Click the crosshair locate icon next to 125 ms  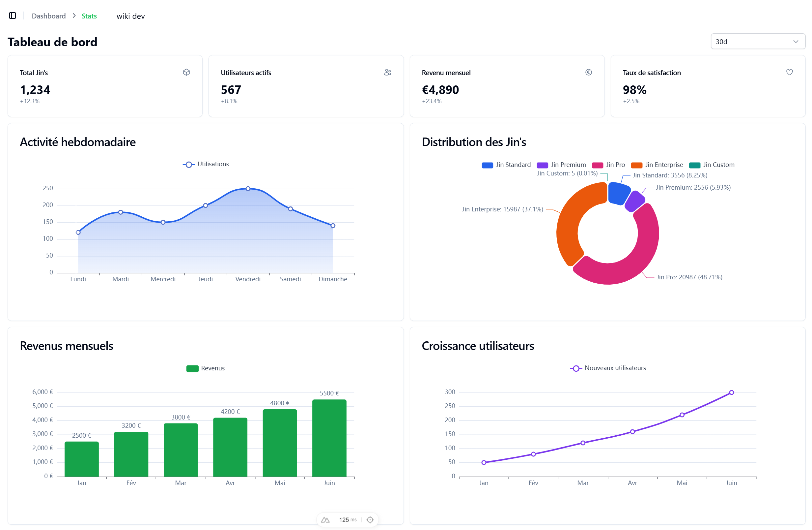(x=370, y=519)
